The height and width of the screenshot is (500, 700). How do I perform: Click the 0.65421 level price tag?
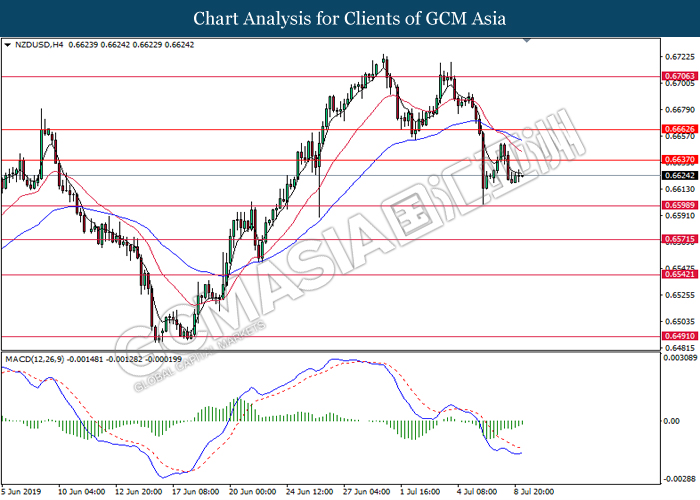[679, 274]
